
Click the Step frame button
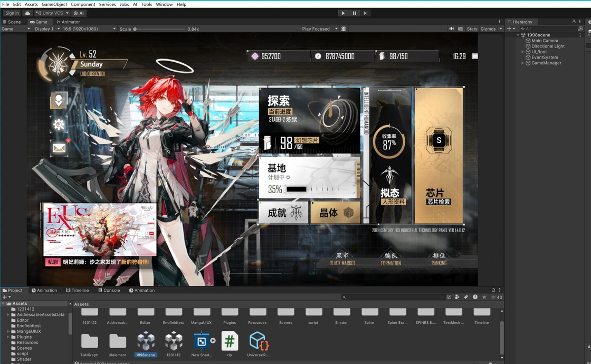click(365, 13)
